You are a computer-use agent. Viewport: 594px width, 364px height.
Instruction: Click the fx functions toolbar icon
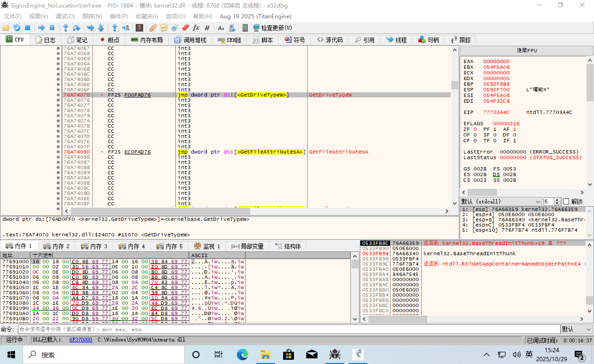tap(196, 28)
